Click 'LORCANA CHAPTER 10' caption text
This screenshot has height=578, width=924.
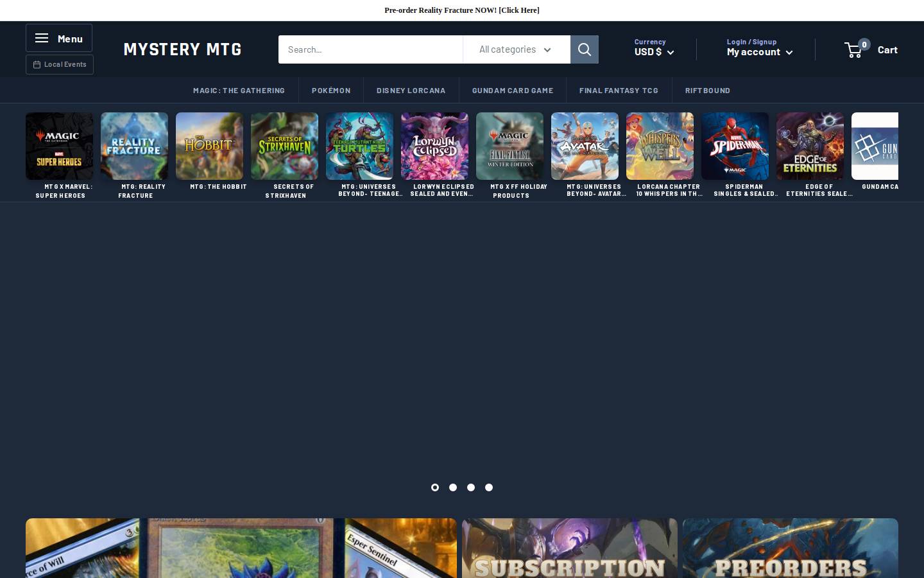(668, 190)
